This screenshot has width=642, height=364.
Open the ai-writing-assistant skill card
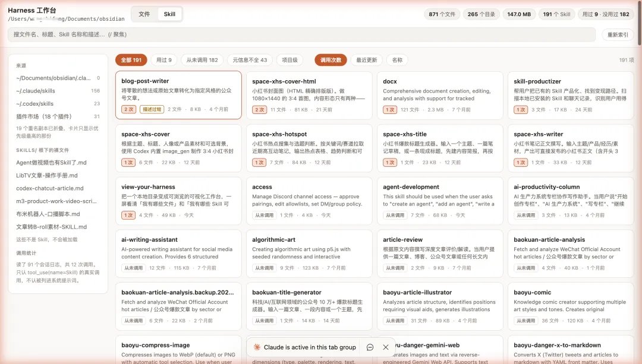[x=178, y=254]
